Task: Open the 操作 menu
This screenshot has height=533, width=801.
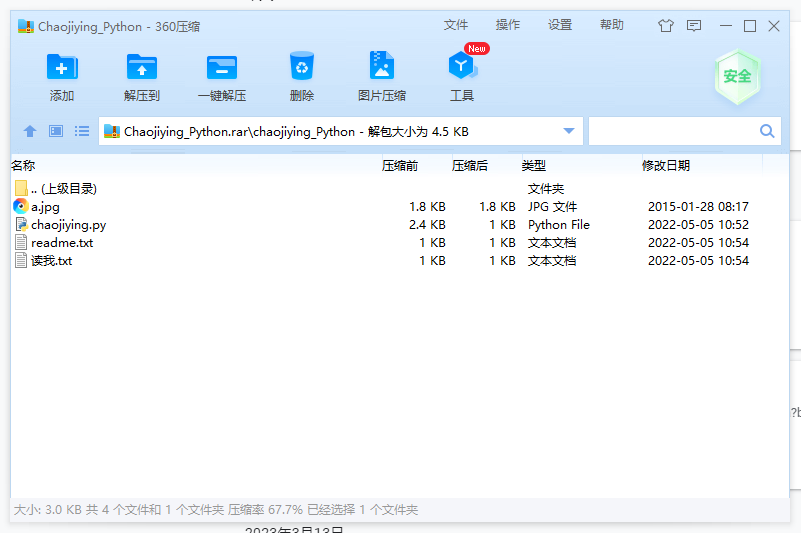Action: point(508,25)
